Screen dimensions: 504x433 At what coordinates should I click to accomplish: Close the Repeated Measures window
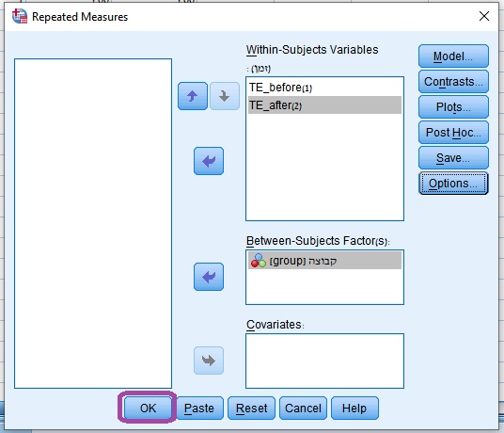click(x=484, y=16)
